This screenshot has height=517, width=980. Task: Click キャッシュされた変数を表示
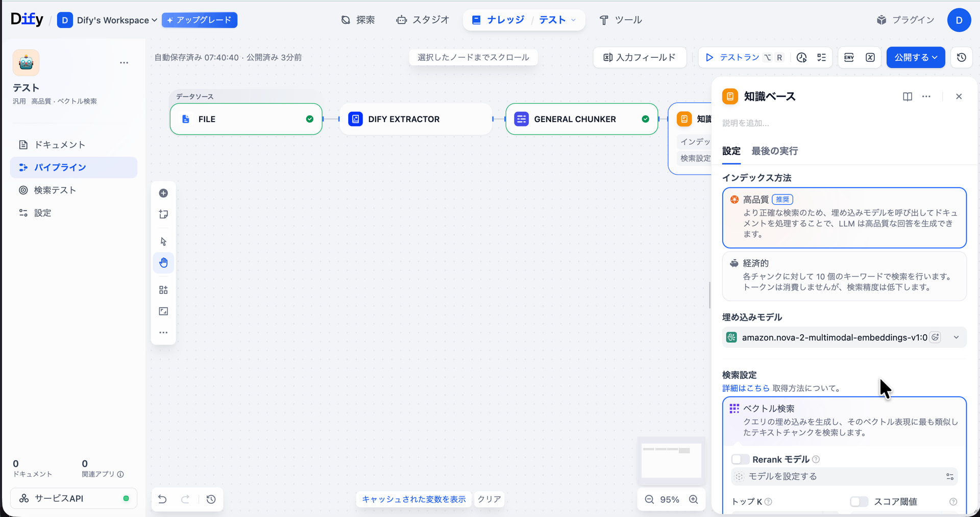[x=414, y=499]
